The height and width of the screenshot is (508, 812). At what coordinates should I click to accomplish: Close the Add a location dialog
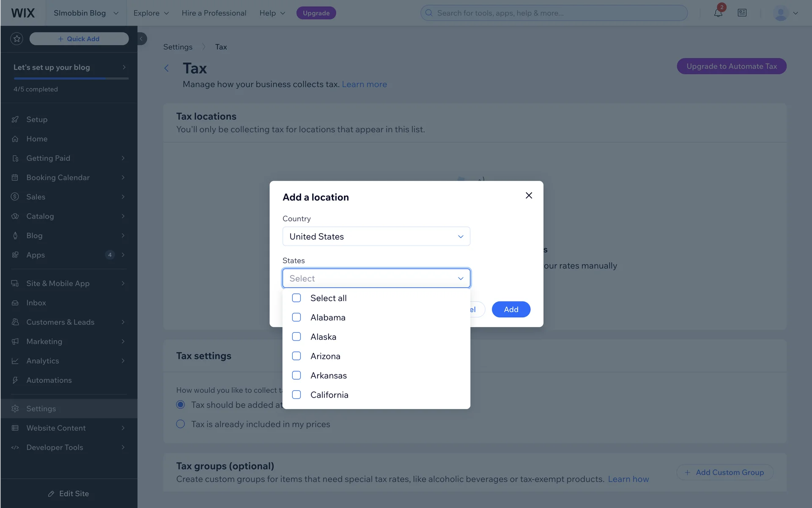[x=529, y=196]
